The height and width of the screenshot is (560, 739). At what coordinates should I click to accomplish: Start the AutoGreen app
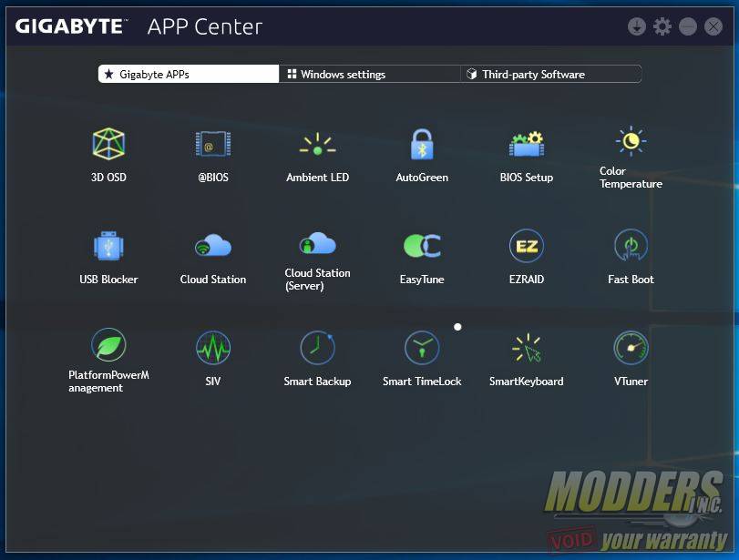[x=421, y=144]
